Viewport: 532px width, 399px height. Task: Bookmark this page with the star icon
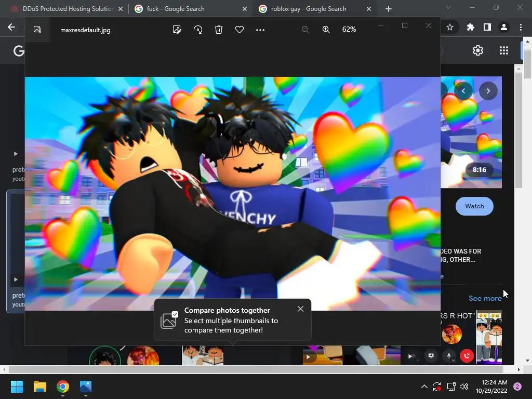(450, 27)
